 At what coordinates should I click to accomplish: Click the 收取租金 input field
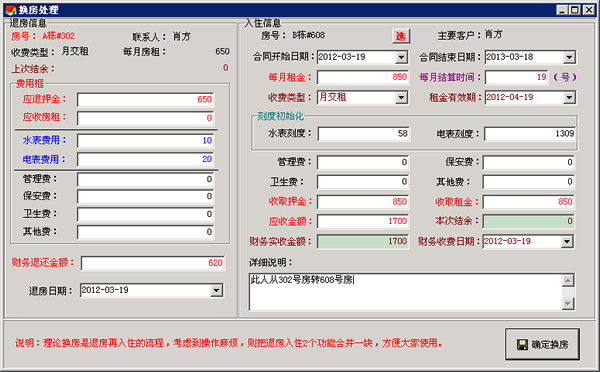(528, 202)
